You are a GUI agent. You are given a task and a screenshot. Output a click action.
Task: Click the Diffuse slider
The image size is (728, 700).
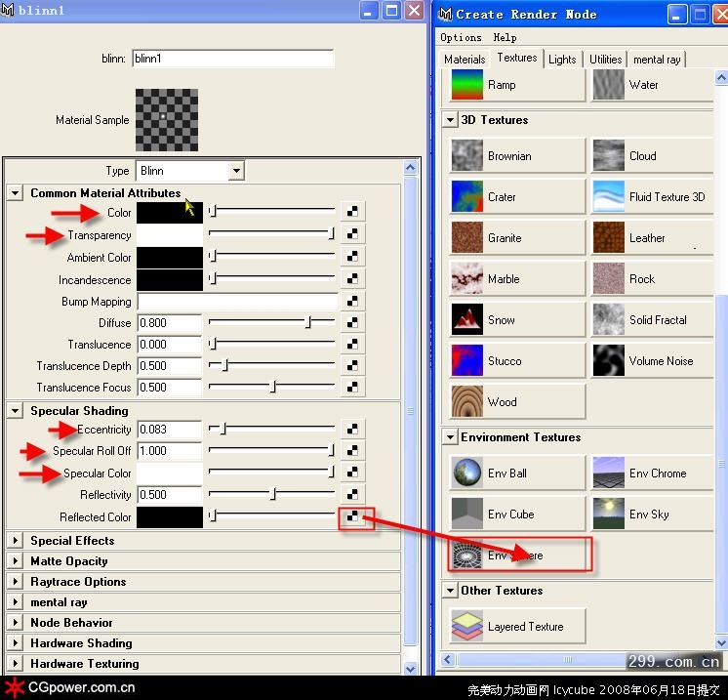pyautogui.click(x=272, y=323)
